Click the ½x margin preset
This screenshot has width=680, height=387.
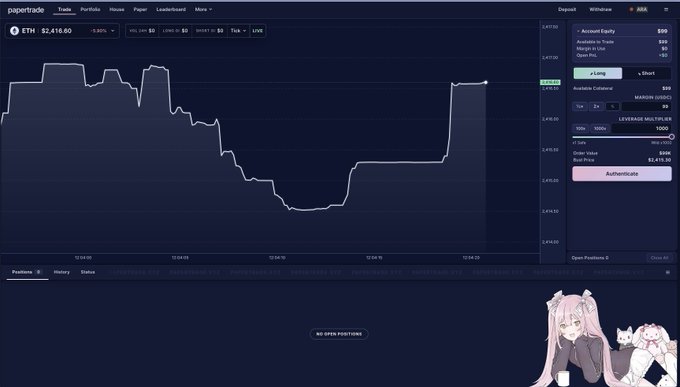(580, 106)
